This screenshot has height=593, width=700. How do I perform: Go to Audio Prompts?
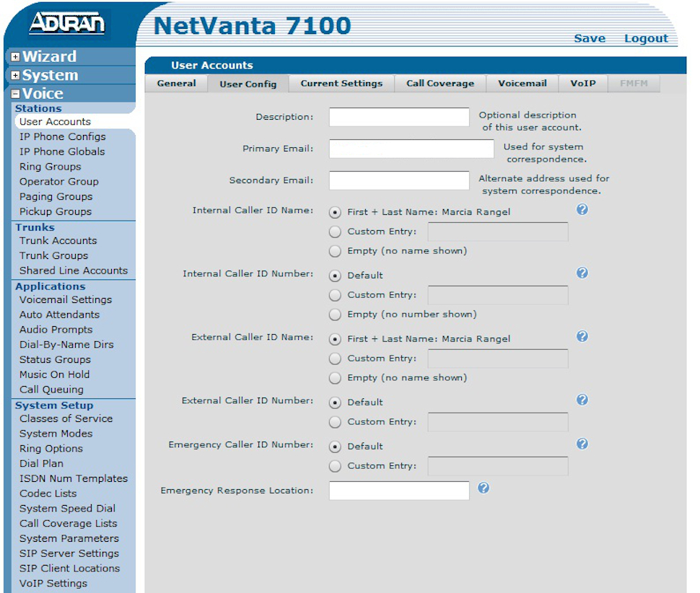click(56, 330)
